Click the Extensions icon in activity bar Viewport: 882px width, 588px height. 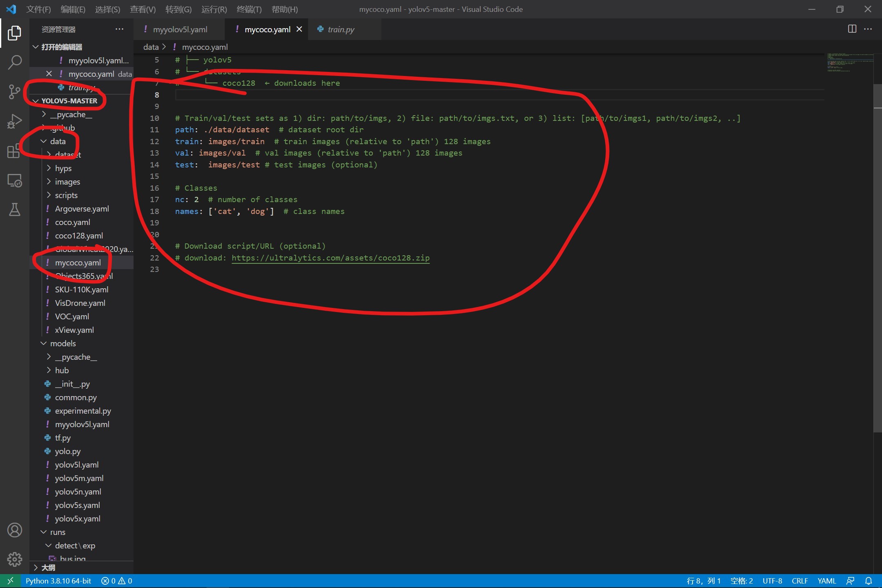[x=14, y=149]
